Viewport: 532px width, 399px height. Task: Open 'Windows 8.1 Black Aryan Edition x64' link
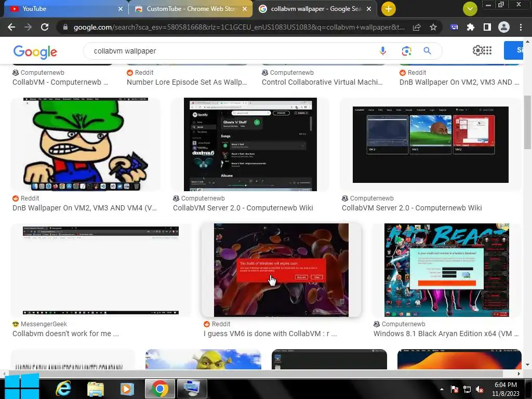tap(446, 334)
